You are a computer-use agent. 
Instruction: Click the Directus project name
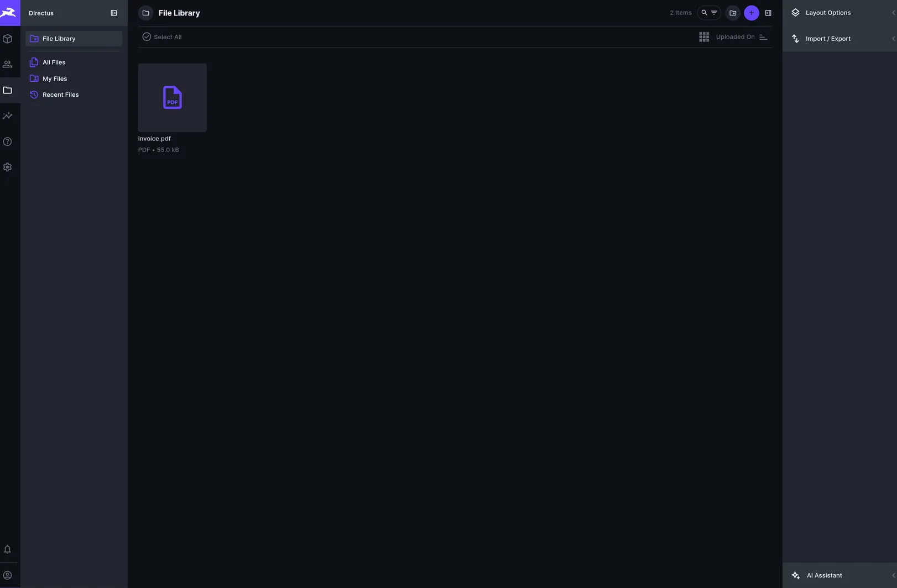click(41, 13)
